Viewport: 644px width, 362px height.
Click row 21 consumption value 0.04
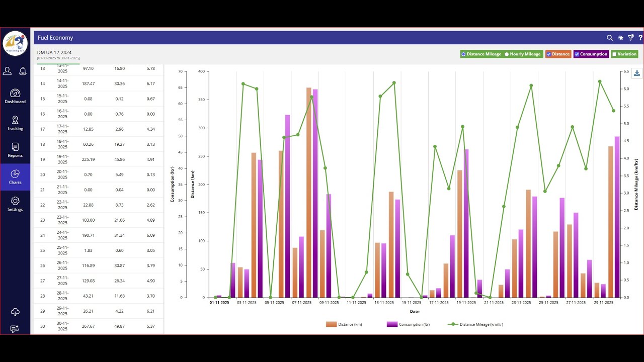[120, 190]
